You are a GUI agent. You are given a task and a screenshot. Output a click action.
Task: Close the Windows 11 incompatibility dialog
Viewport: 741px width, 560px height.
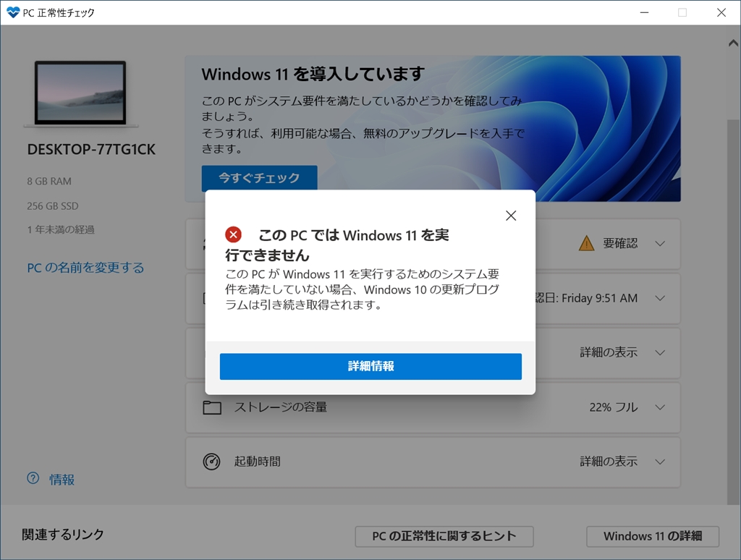click(511, 216)
